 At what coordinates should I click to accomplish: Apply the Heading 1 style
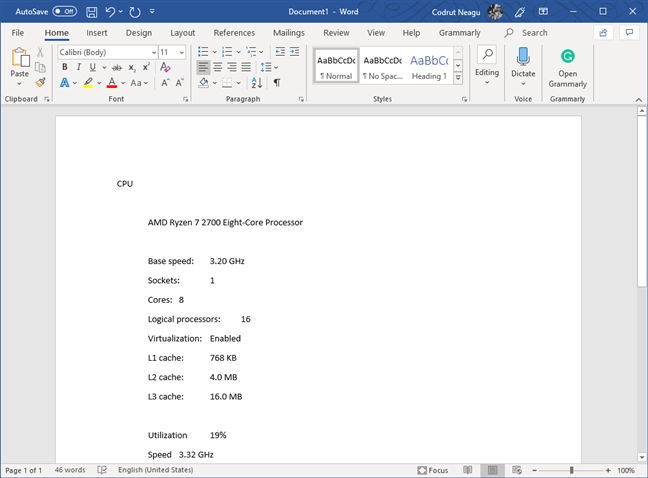click(429, 66)
